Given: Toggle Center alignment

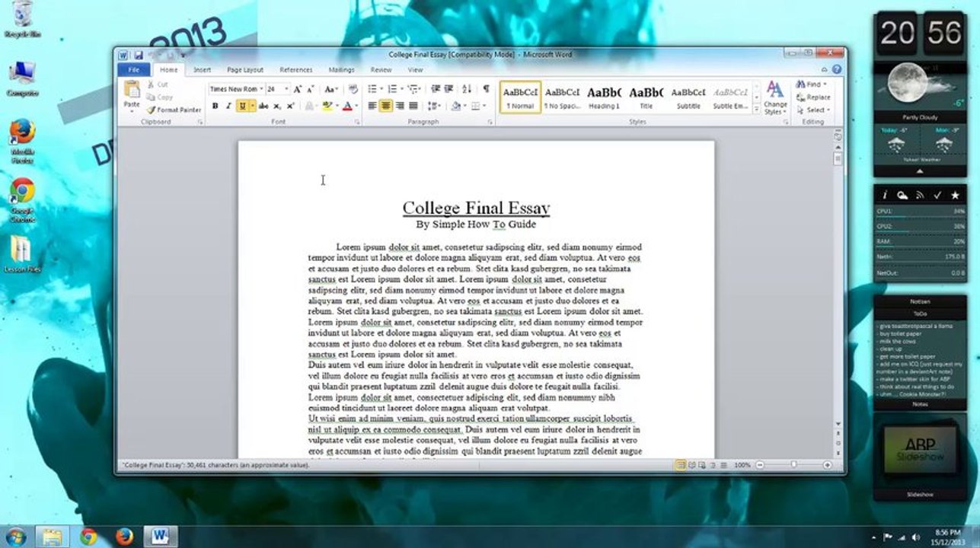Looking at the screenshot, I should (386, 107).
